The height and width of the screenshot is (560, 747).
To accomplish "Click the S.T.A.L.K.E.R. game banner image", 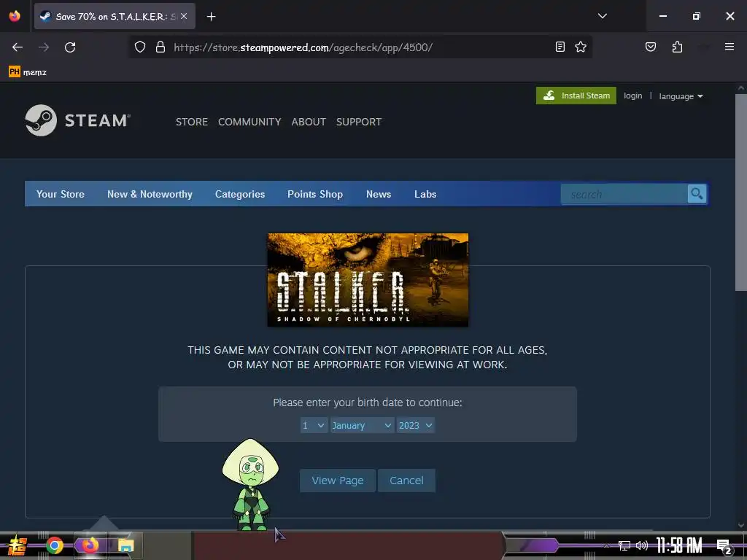I will 368,279.
